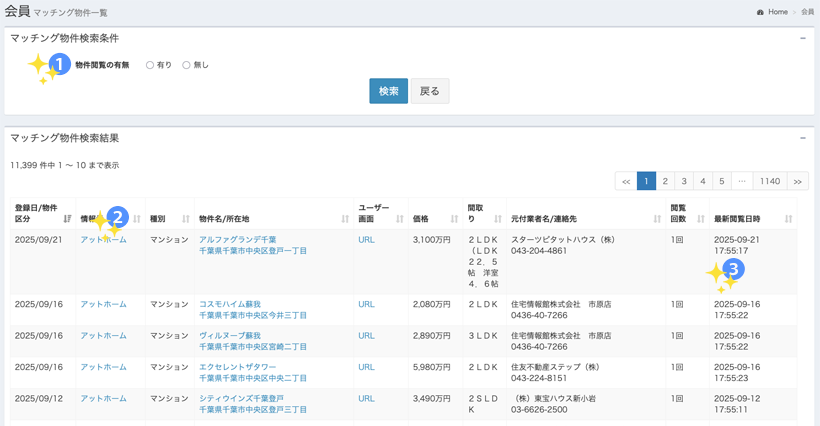
Task: Open エクセレントザタワー property link
Action: (237, 367)
